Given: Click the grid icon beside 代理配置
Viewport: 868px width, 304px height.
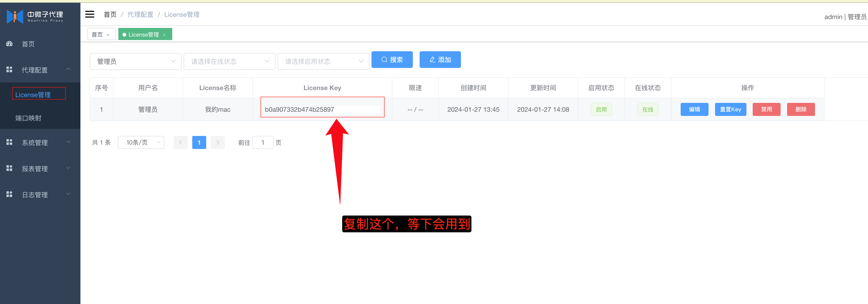Looking at the screenshot, I should 10,70.
